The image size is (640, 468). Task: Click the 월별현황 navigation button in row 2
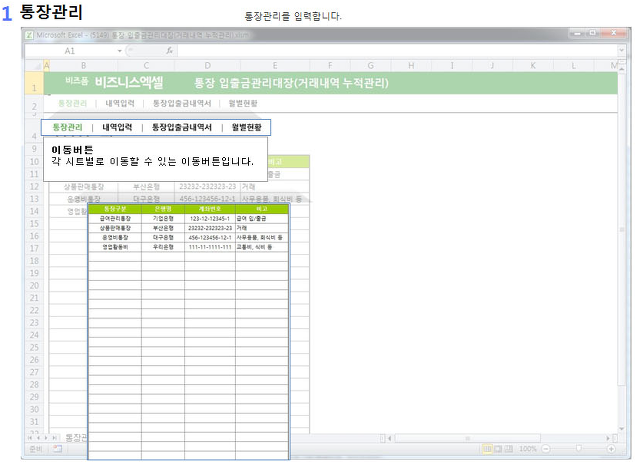243,103
